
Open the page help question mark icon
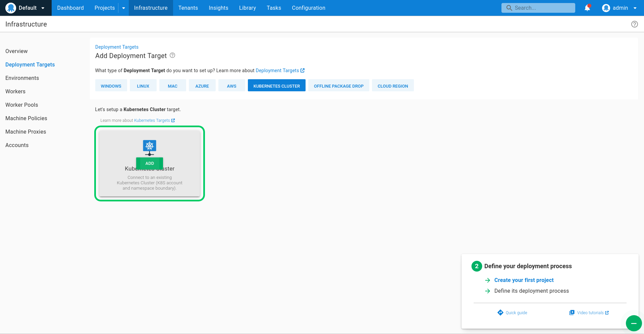[634, 24]
